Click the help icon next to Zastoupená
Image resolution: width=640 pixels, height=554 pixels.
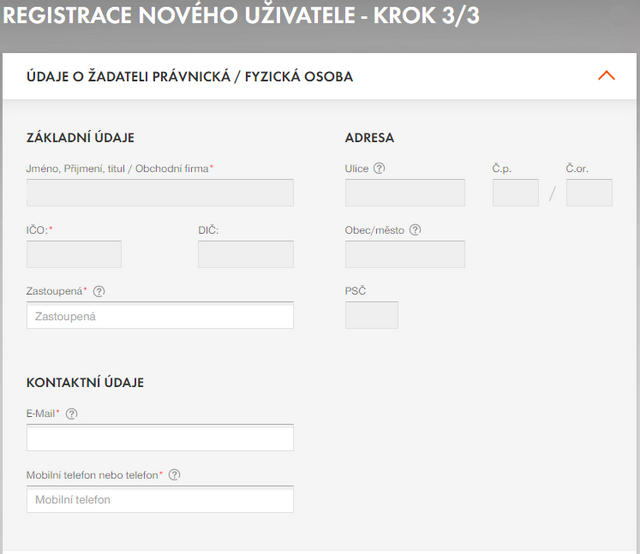click(x=99, y=292)
